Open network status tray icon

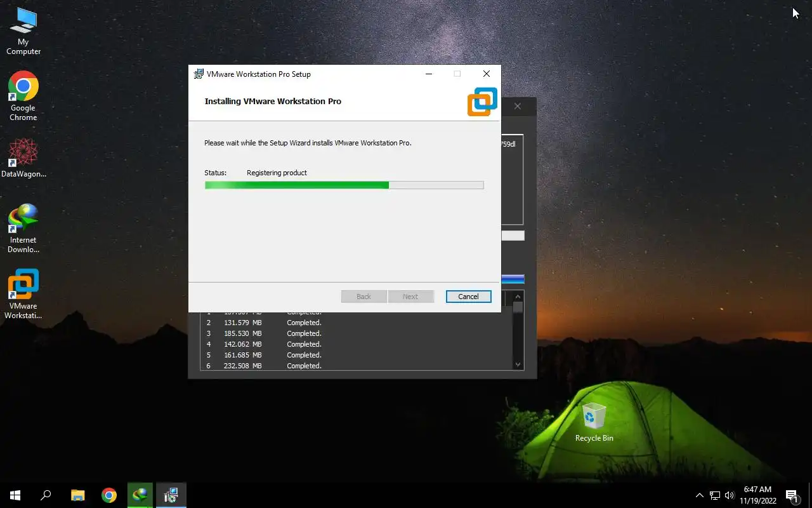click(x=715, y=495)
